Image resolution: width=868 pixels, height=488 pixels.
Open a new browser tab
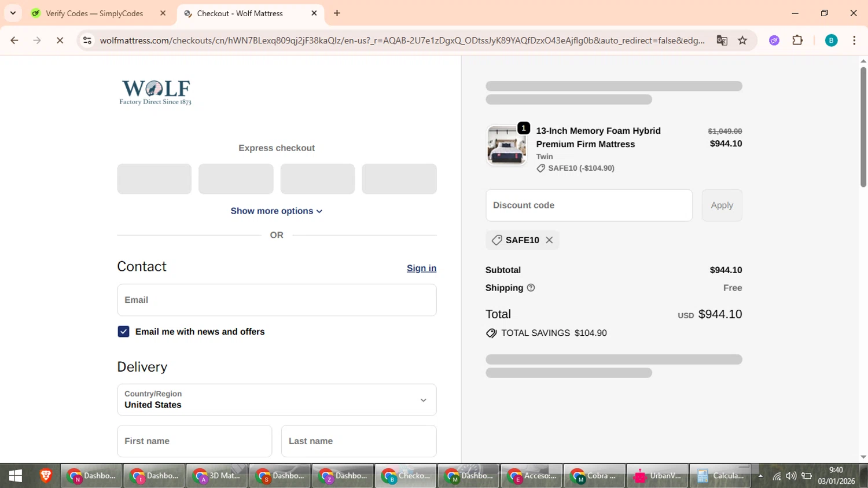tap(337, 13)
